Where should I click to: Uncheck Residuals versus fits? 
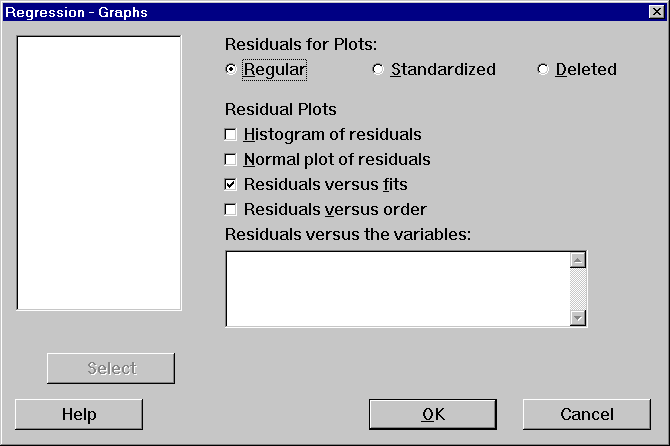[x=230, y=185]
